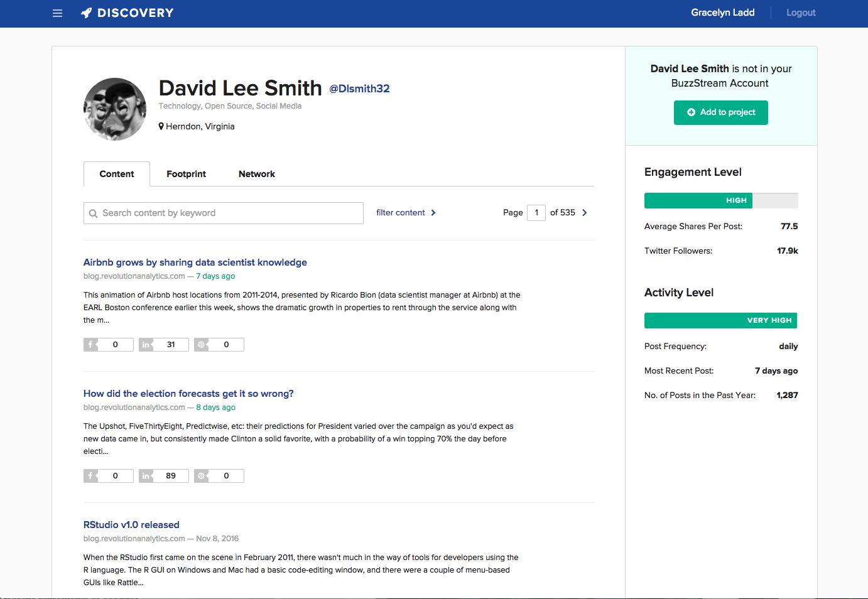
Task: Click the plus icon on Add to project
Action: [692, 112]
